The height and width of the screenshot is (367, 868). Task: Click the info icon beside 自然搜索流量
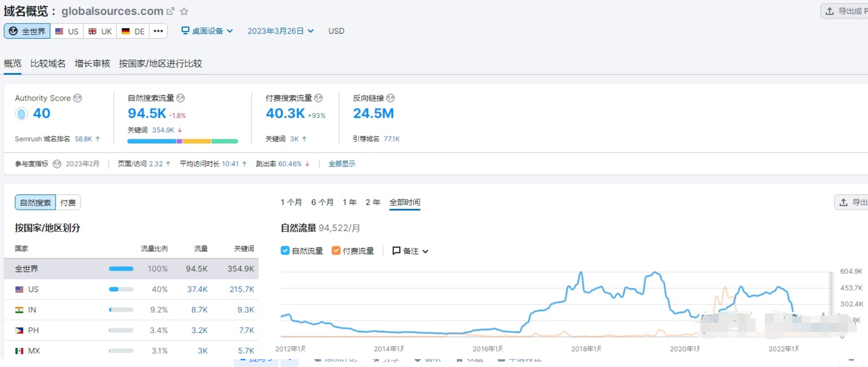point(181,98)
